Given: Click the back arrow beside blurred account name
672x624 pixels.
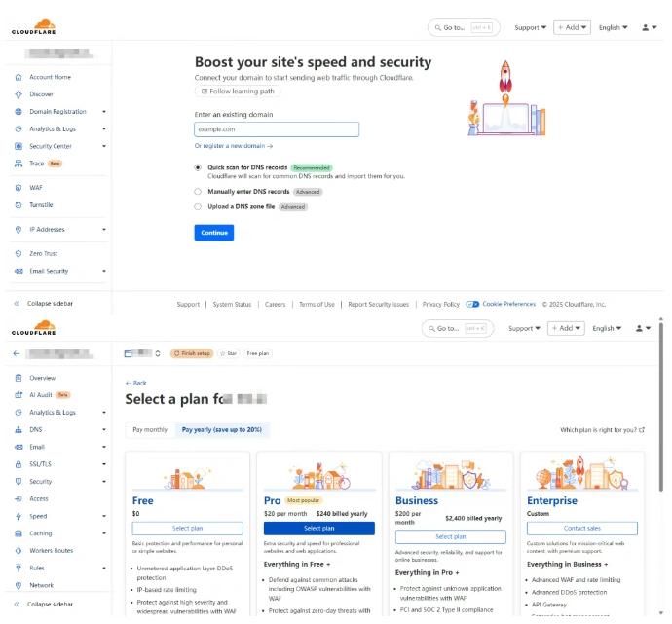Looking at the screenshot, I should coord(17,353).
